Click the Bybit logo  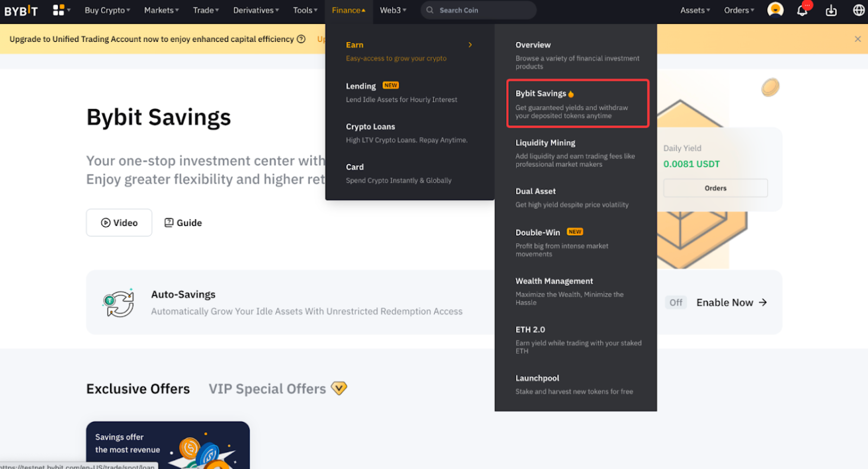tap(21, 10)
